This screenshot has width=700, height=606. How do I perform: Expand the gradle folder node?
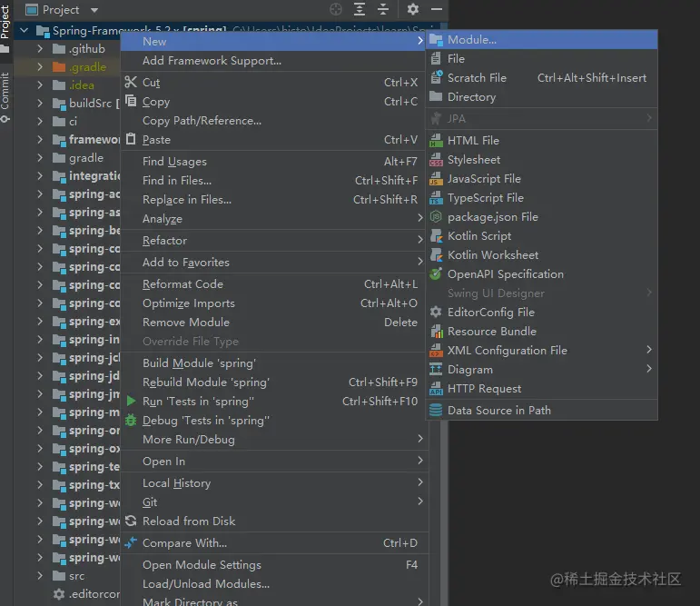40,158
